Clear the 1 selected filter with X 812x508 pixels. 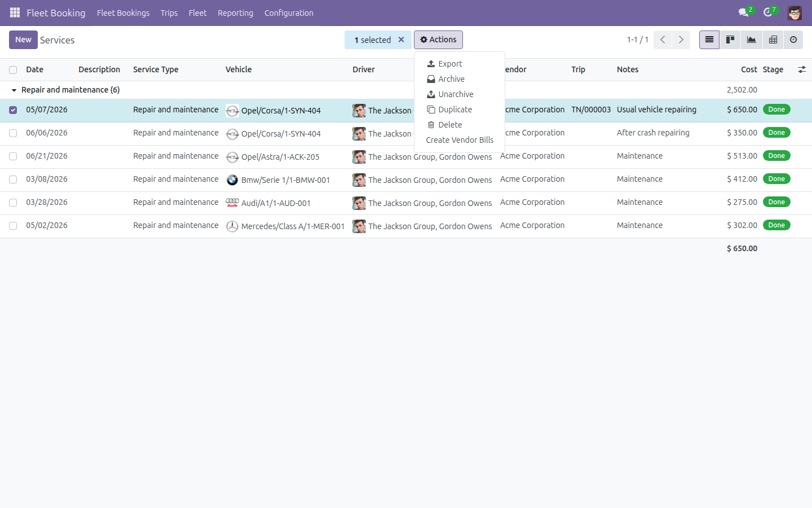(401, 40)
